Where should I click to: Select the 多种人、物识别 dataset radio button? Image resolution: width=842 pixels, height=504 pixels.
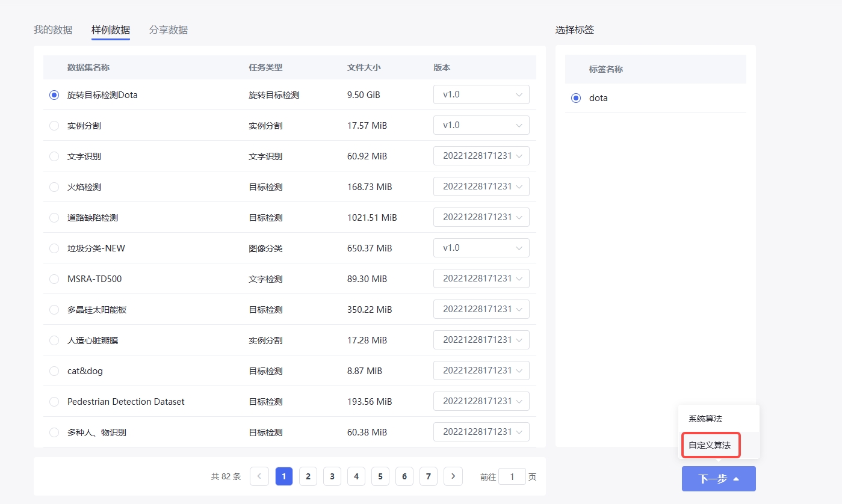[x=54, y=432]
